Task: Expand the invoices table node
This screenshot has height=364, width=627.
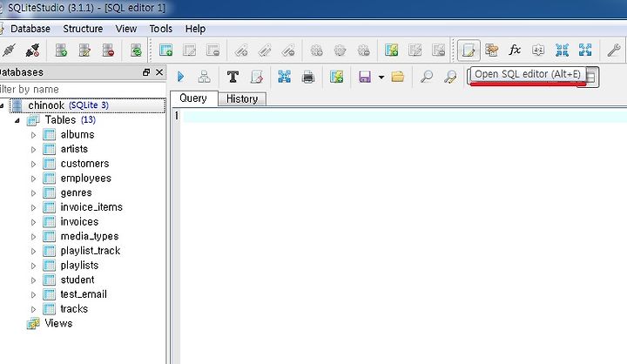Action: click(x=34, y=222)
